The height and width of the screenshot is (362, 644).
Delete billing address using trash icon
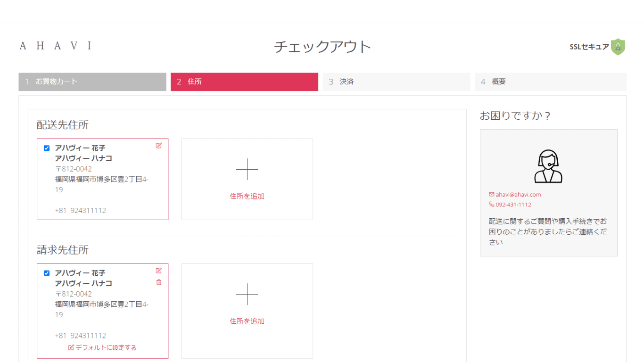point(158,282)
